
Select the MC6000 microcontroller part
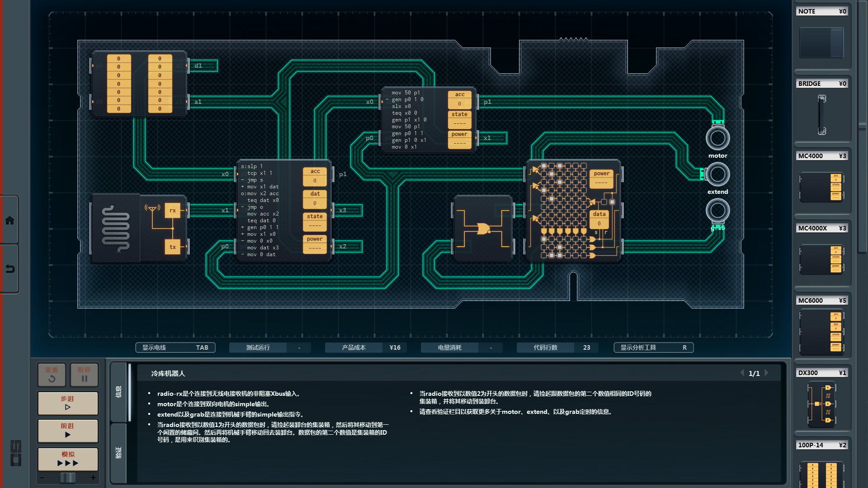(x=821, y=332)
